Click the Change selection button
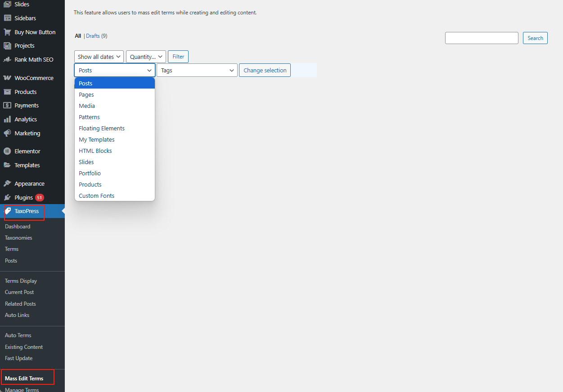 tap(265, 71)
